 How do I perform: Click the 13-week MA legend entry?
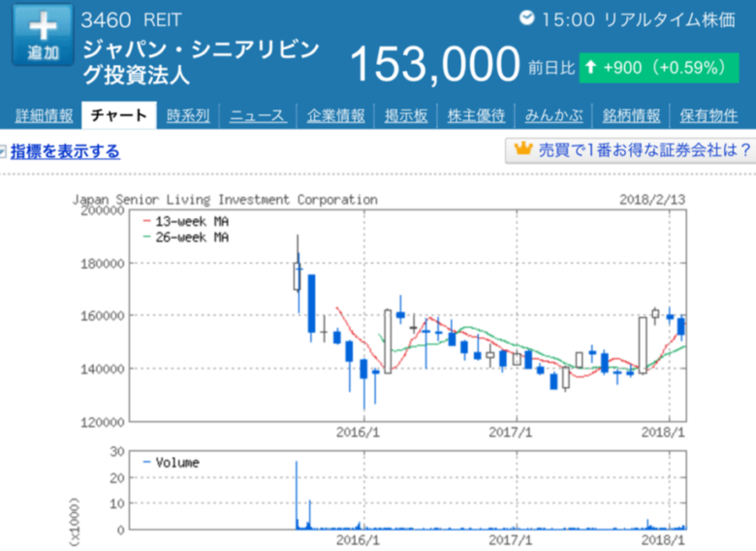[x=186, y=221]
